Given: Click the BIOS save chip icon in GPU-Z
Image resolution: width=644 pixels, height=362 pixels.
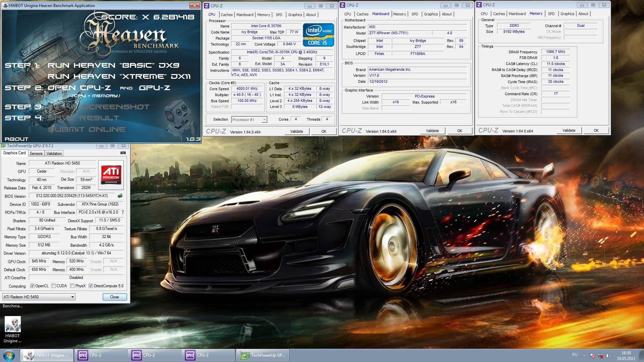Looking at the screenshot, I should pyautogui.click(x=120, y=196).
